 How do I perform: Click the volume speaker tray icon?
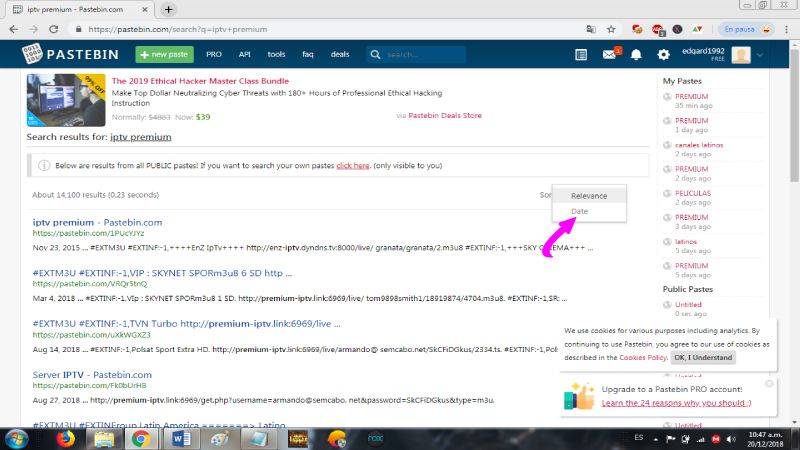[731, 439]
